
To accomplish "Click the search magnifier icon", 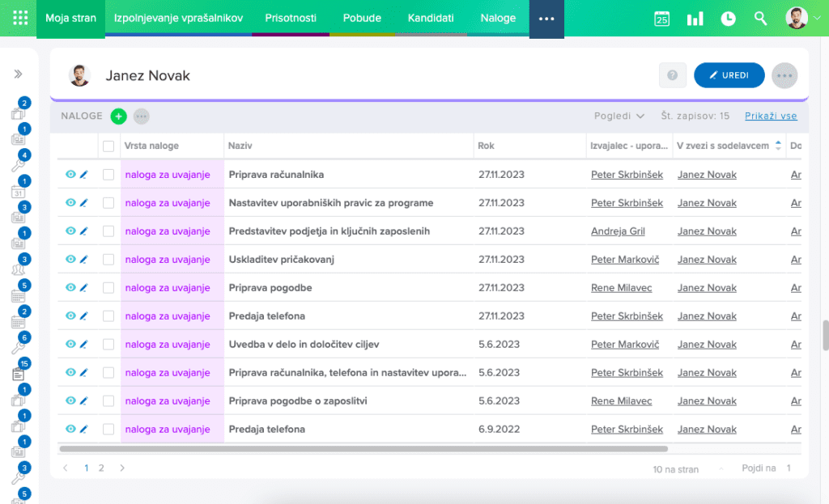I will coord(760,19).
